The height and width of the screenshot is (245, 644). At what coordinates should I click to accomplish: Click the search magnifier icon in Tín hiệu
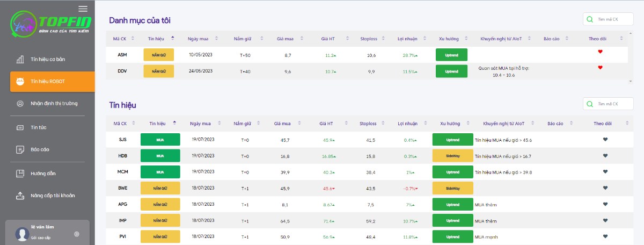click(590, 104)
